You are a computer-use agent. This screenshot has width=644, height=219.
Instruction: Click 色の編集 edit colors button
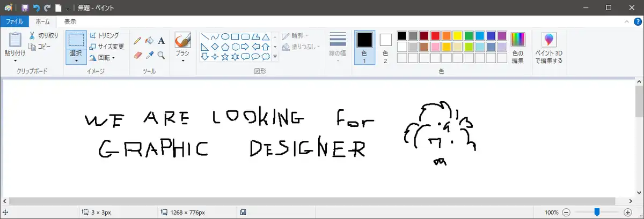(x=517, y=48)
